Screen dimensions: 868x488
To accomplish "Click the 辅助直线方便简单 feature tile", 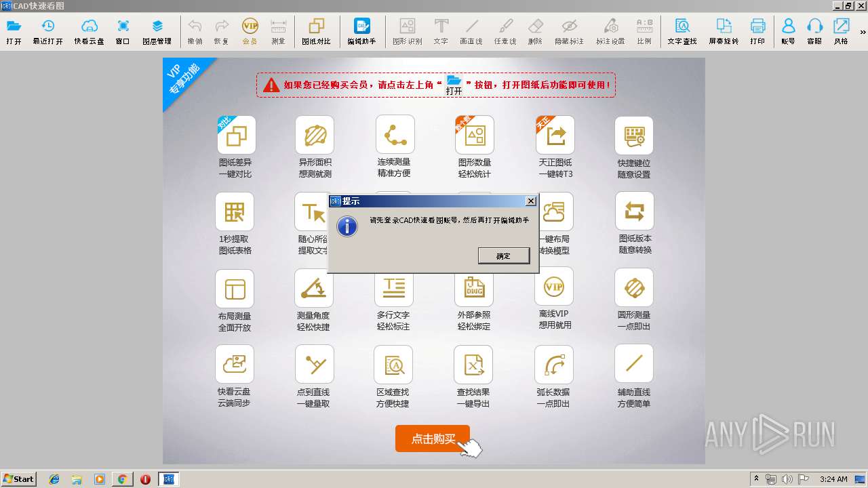I will tap(634, 377).
